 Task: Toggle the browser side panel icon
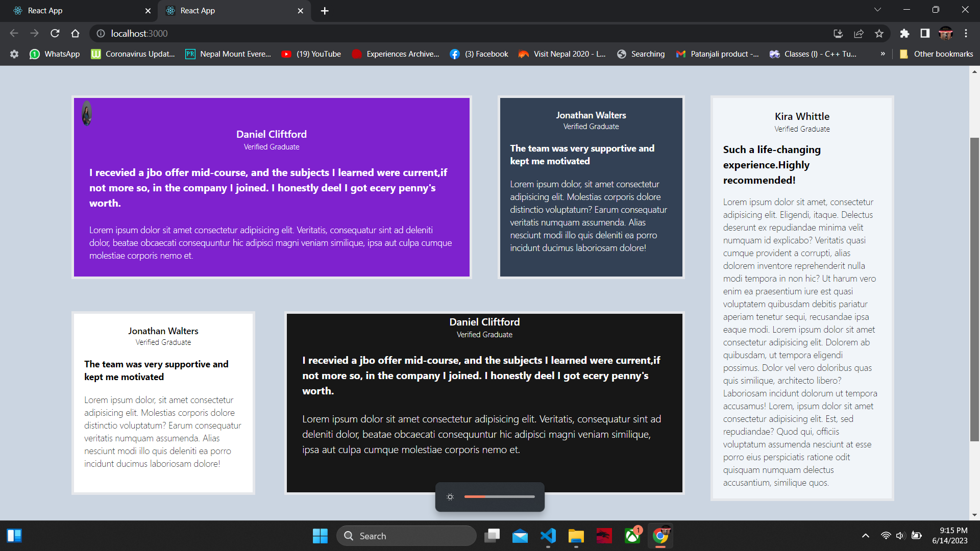[x=925, y=33]
